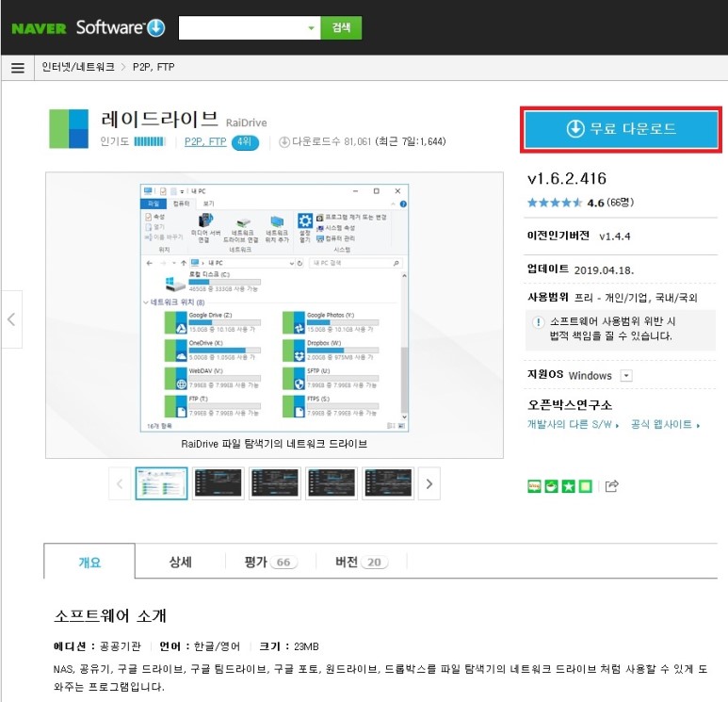
Task: Click the external share arrow icon
Action: pyautogui.click(x=612, y=486)
